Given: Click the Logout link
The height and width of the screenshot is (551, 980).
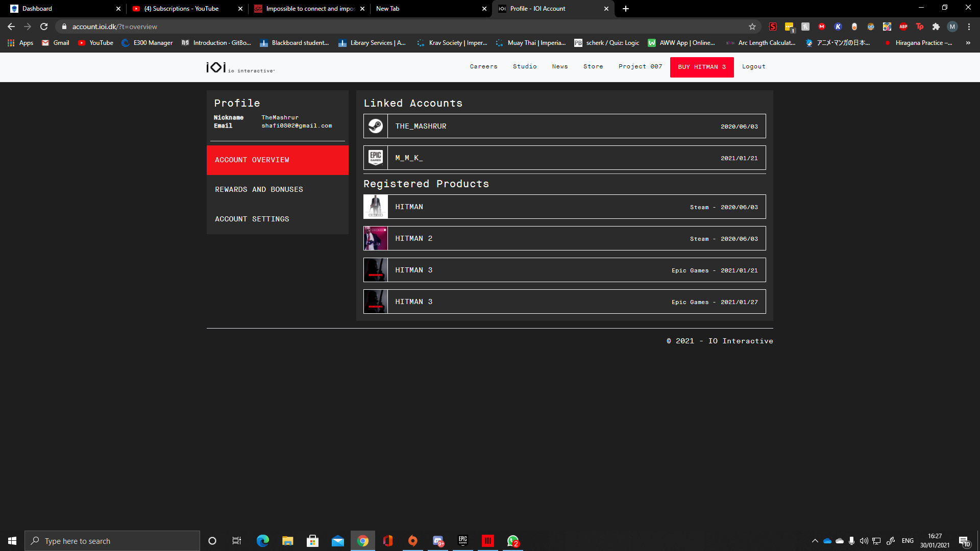Looking at the screenshot, I should 753,67.
